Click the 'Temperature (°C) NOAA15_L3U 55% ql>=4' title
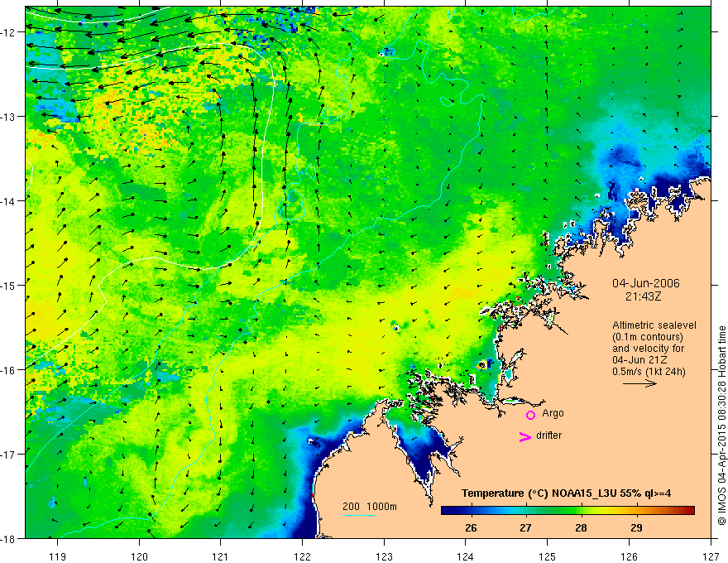 point(566,493)
